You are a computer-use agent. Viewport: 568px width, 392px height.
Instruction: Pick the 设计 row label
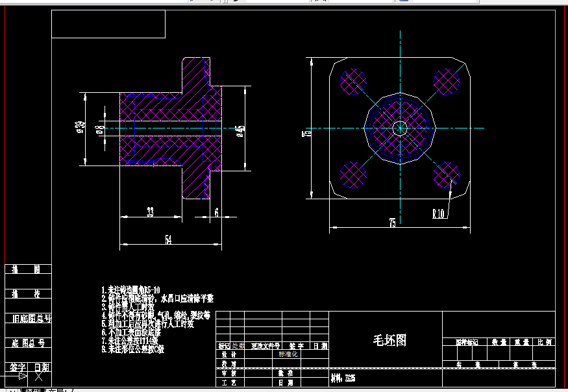click(x=229, y=355)
